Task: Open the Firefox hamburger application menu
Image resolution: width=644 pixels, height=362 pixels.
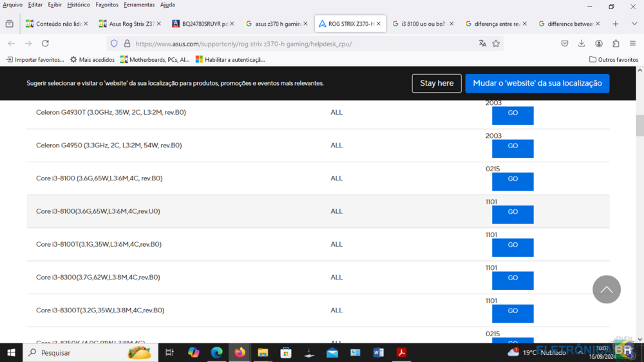Action: [x=632, y=44]
